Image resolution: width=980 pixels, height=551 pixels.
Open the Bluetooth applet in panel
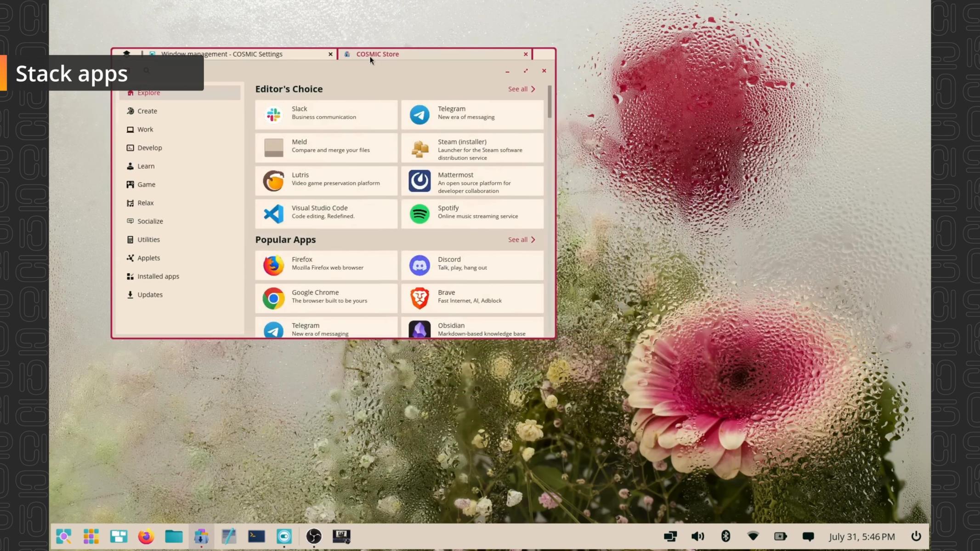[x=725, y=536]
